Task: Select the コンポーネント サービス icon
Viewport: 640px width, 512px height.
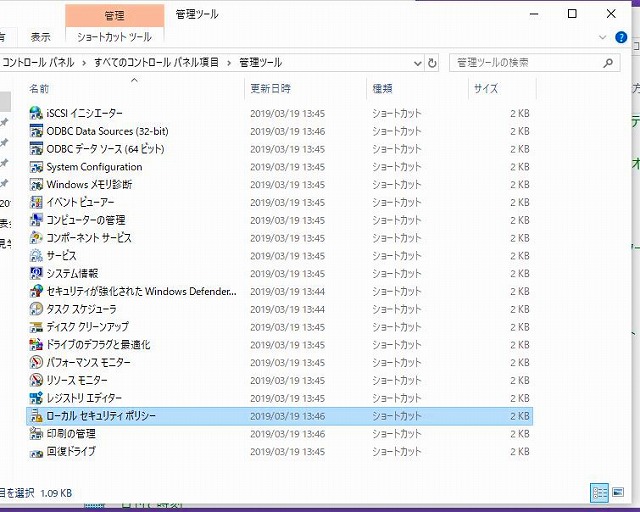Action: pos(36,238)
